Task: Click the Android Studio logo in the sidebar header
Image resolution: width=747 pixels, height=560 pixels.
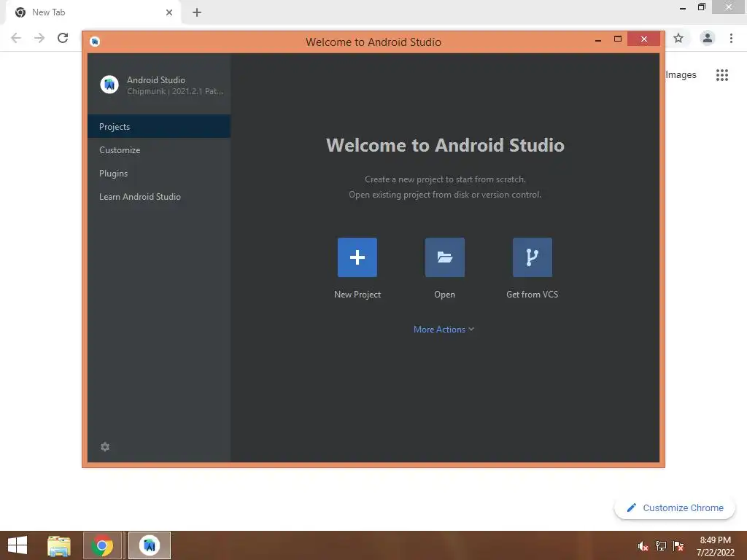Action: pyautogui.click(x=109, y=85)
